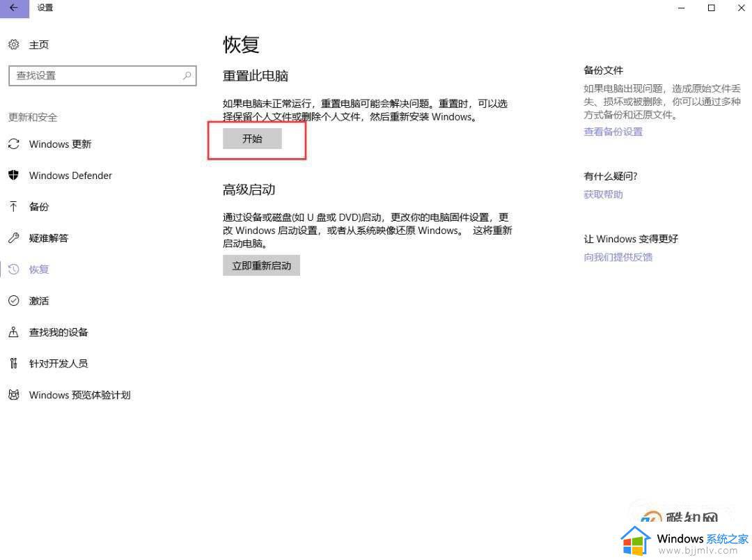
Task: Click the Windows 更新 refresh icon
Action: point(13,144)
